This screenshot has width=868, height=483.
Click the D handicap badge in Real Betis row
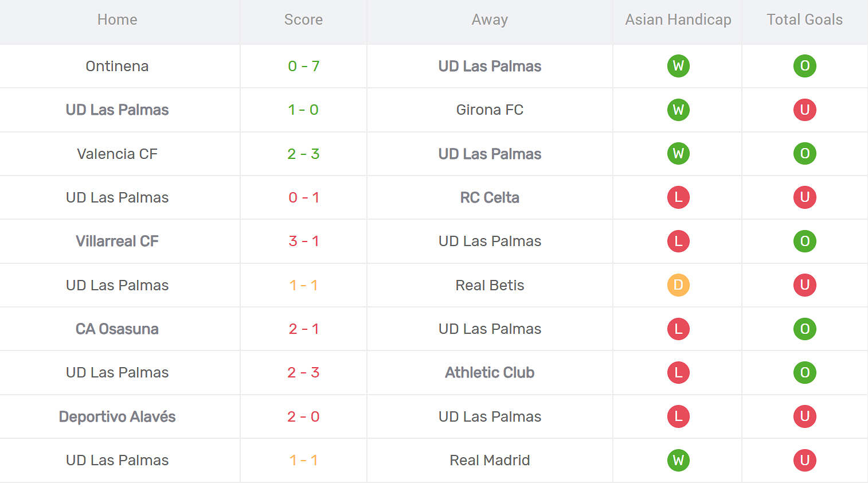pos(678,285)
